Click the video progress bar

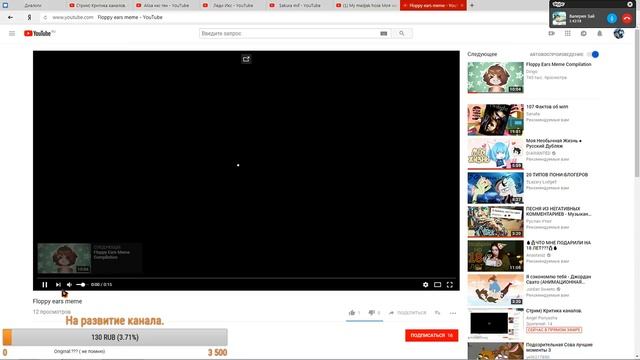pos(246,278)
